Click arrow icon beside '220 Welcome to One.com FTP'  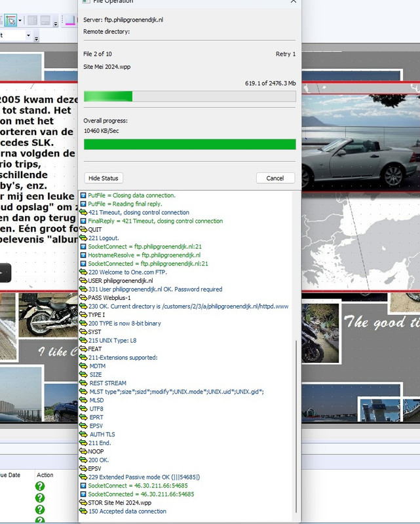[83, 272]
